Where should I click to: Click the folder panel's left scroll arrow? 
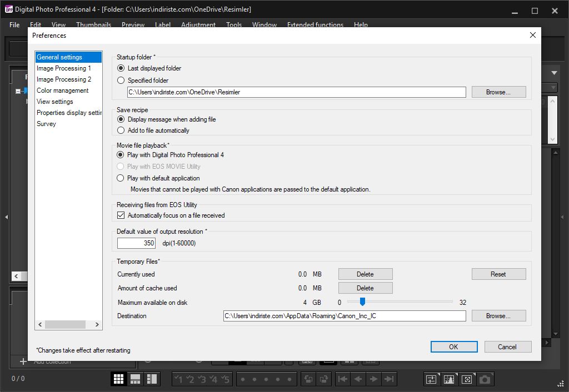16,277
